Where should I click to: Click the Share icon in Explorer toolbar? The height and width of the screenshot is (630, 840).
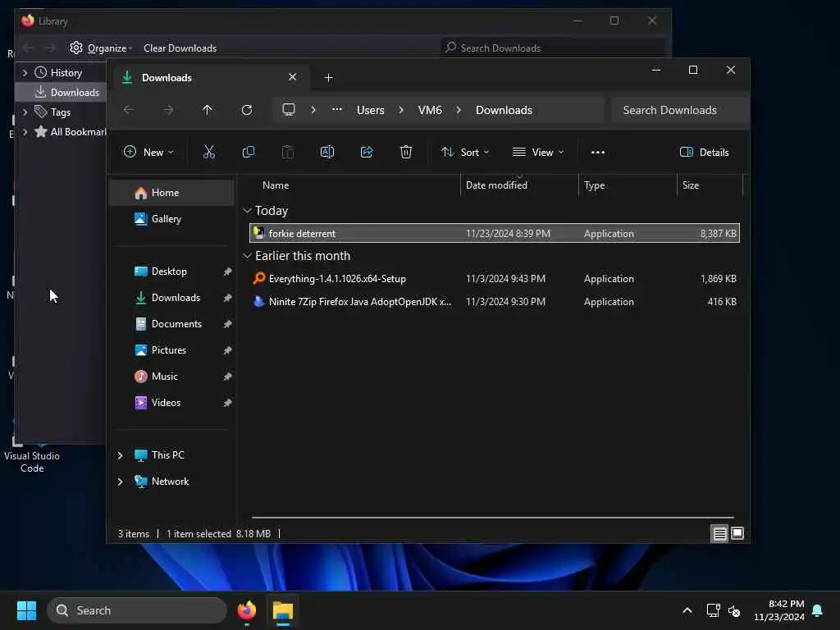[x=367, y=152]
